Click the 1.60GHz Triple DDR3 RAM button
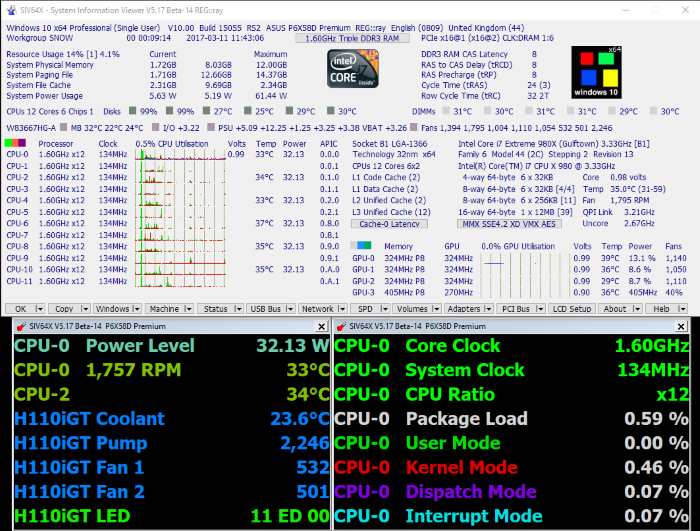700x531 pixels. pyautogui.click(x=352, y=38)
